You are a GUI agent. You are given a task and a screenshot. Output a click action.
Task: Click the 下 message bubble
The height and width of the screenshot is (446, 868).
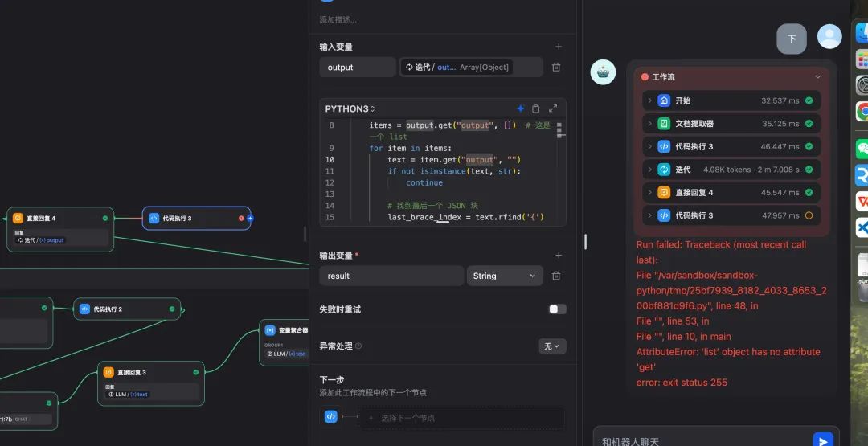point(791,39)
